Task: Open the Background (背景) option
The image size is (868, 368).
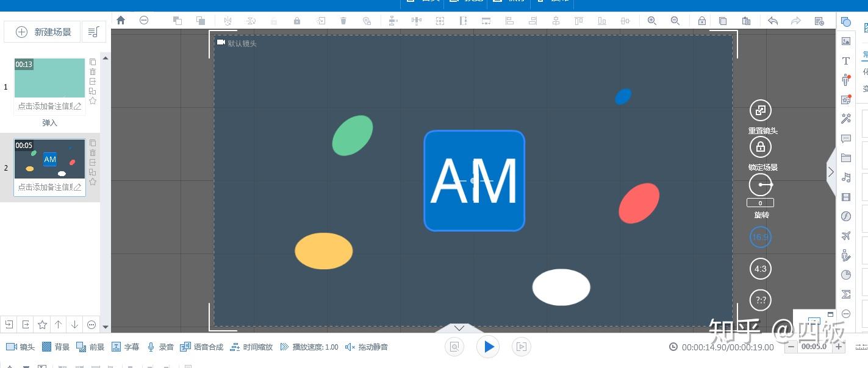Action: point(56,347)
